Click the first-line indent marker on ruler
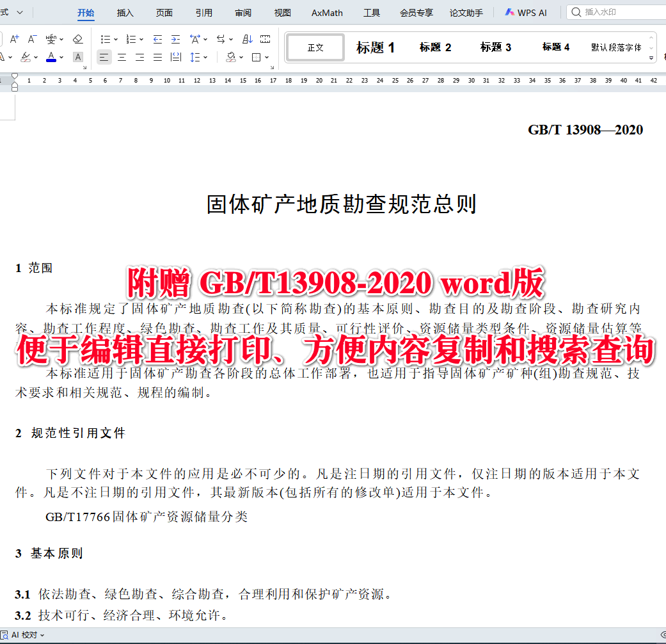Screen dimensions: 666x644 [15, 76]
